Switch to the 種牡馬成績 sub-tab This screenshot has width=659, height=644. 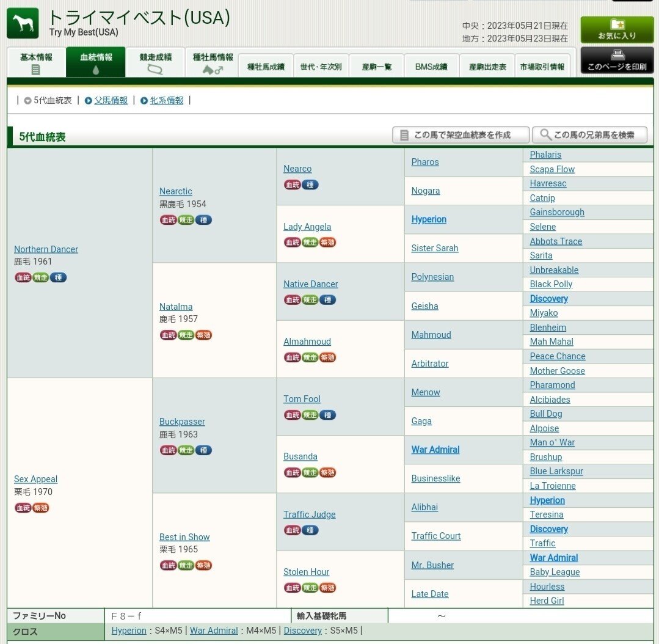coord(266,67)
